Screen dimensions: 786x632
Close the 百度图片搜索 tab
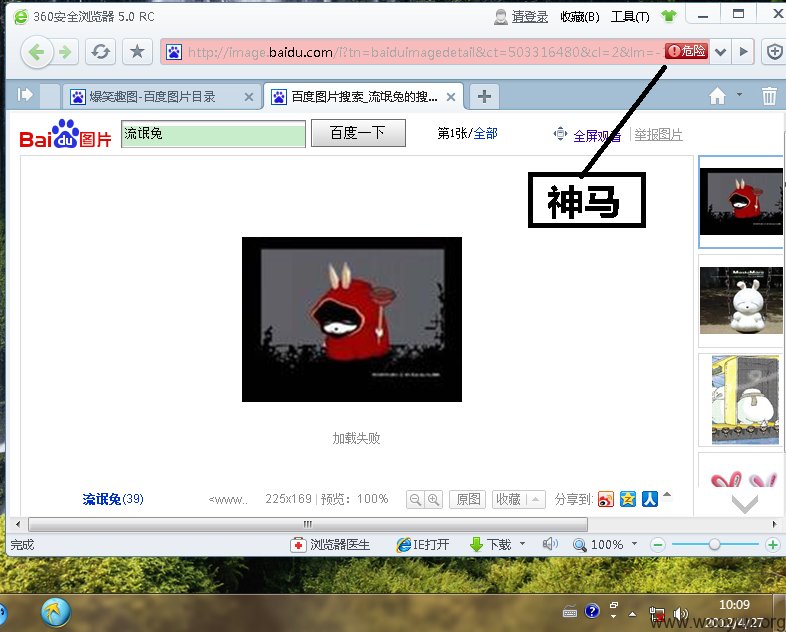pyautogui.click(x=451, y=97)
